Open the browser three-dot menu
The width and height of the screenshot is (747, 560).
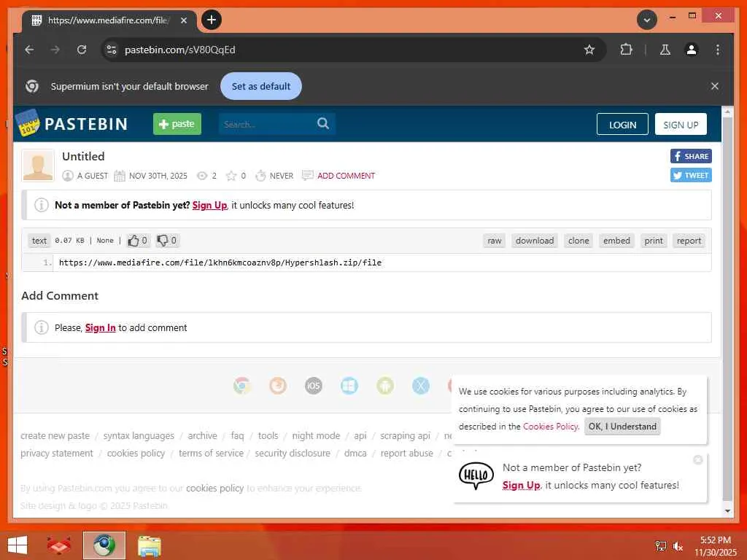click(x=718, y=50)
